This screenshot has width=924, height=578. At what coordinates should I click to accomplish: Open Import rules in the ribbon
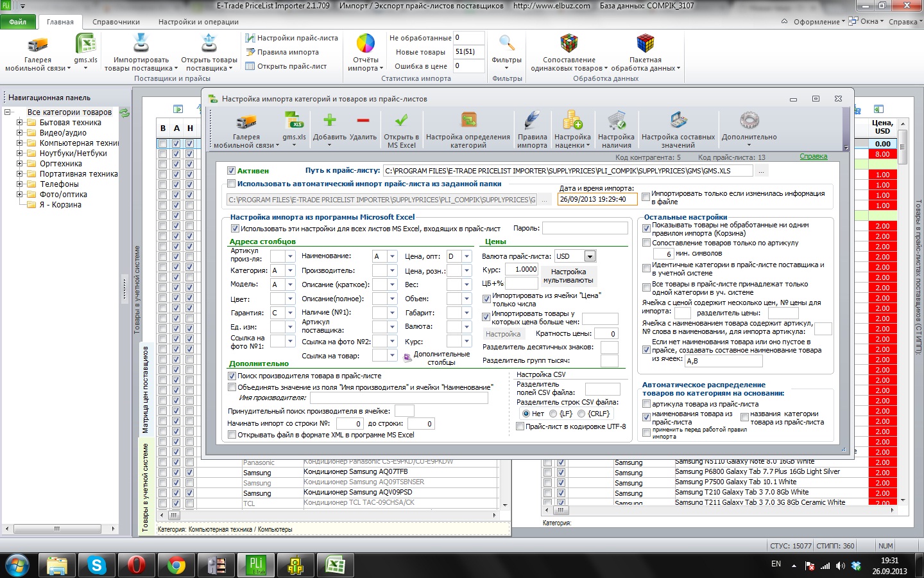282,52
